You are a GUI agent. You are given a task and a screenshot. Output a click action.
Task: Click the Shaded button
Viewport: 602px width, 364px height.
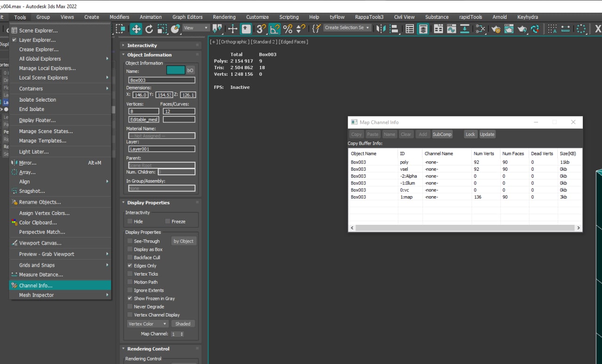point(183,324)
